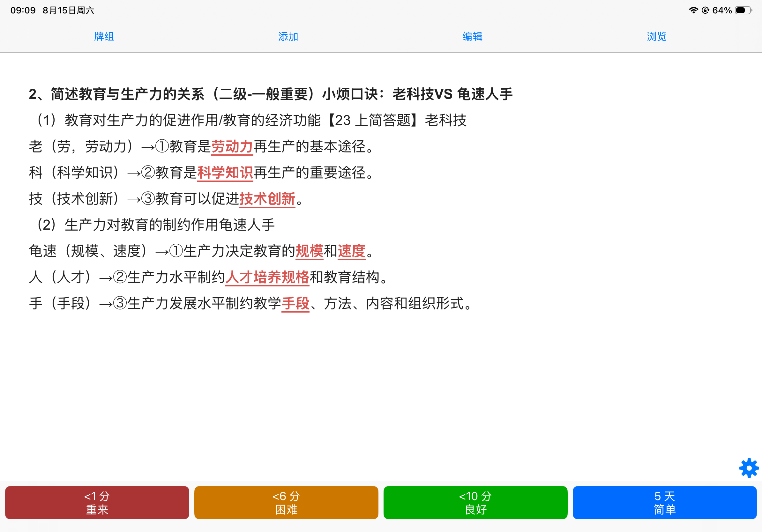Tap the 添加 add tab
The width and height of the screenshot is (762, 532).
[x=288, y=36]
